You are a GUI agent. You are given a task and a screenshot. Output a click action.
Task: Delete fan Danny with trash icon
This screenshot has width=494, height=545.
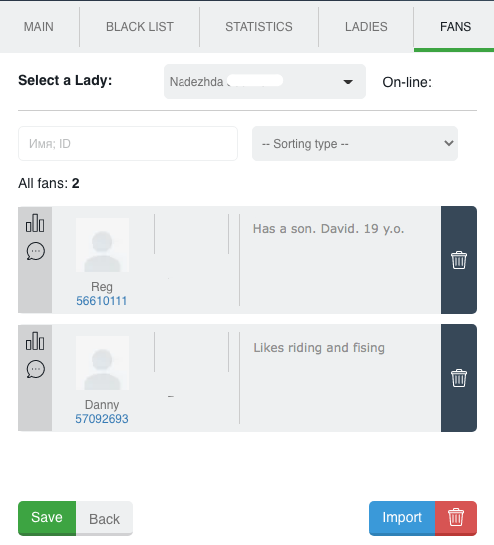459,378
